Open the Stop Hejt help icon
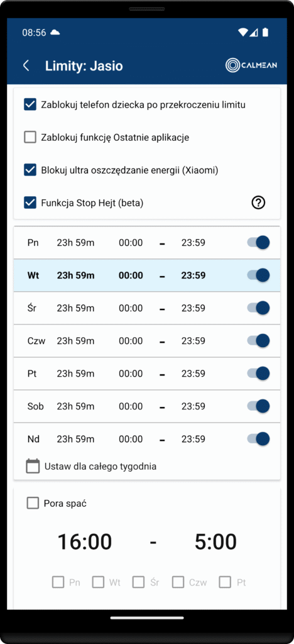This screenshot has width=294, height=644. 258,203
